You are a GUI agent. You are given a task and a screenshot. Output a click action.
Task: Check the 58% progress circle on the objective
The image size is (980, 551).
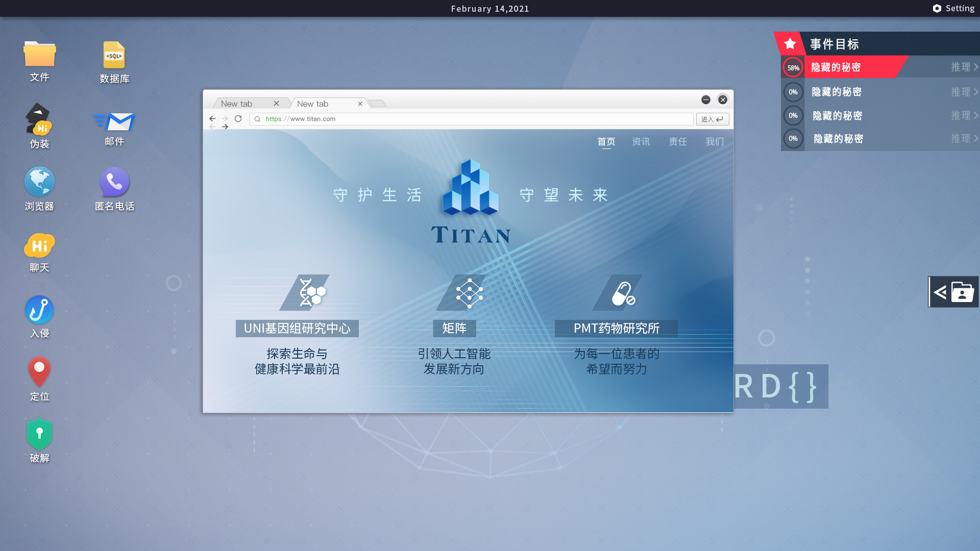[x=793, y=67]
